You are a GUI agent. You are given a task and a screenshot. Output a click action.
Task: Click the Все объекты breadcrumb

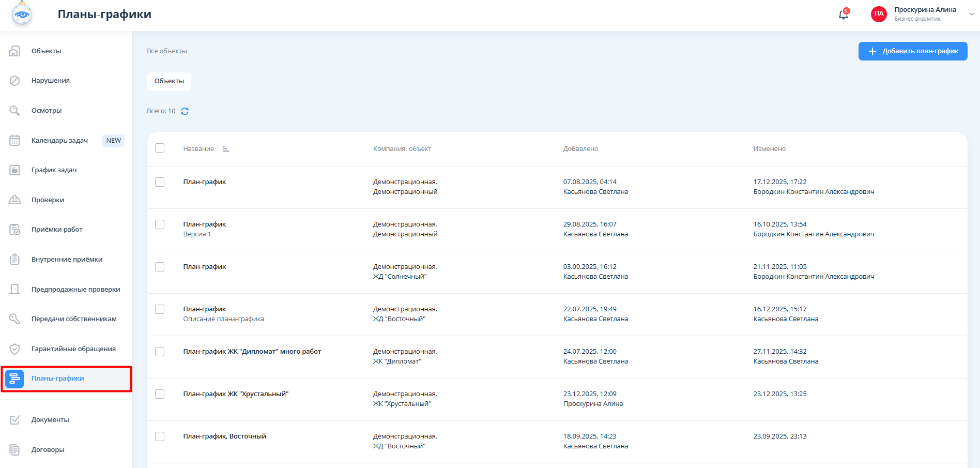167,51
